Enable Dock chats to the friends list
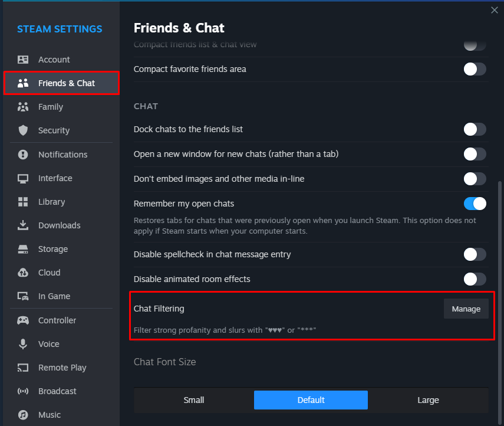Viewport: 504px width, 426px height. pos(475,129)
